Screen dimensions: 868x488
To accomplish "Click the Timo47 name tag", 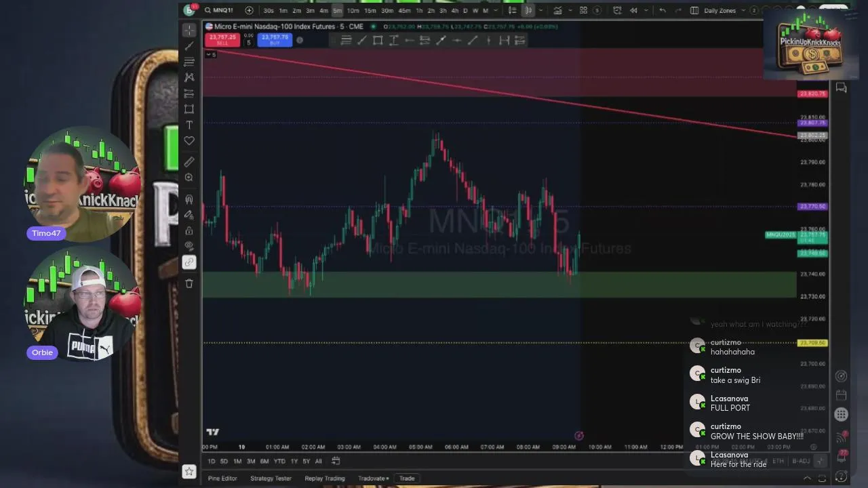I will (46, 233).
